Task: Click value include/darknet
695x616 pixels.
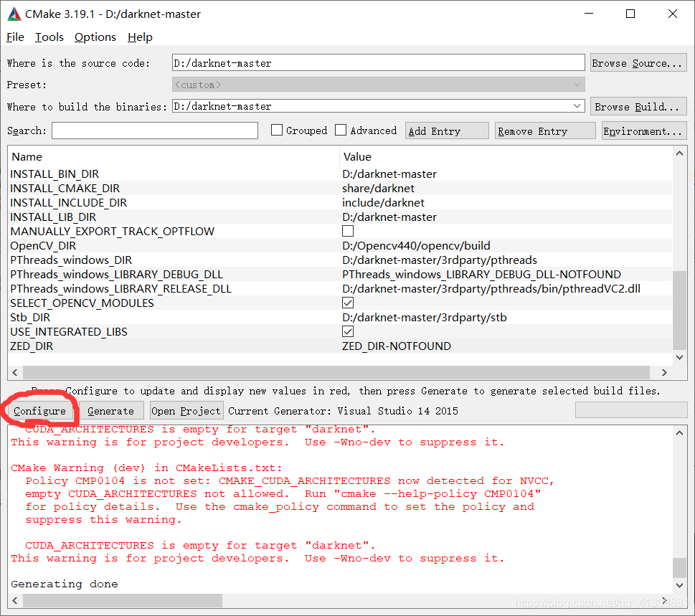Action: 383,202
